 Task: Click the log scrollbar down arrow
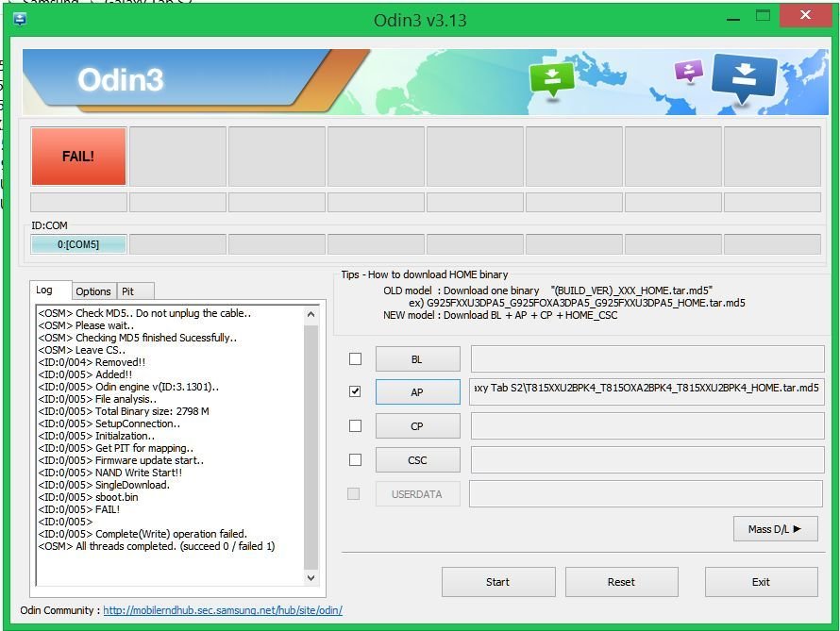(311, 577)
